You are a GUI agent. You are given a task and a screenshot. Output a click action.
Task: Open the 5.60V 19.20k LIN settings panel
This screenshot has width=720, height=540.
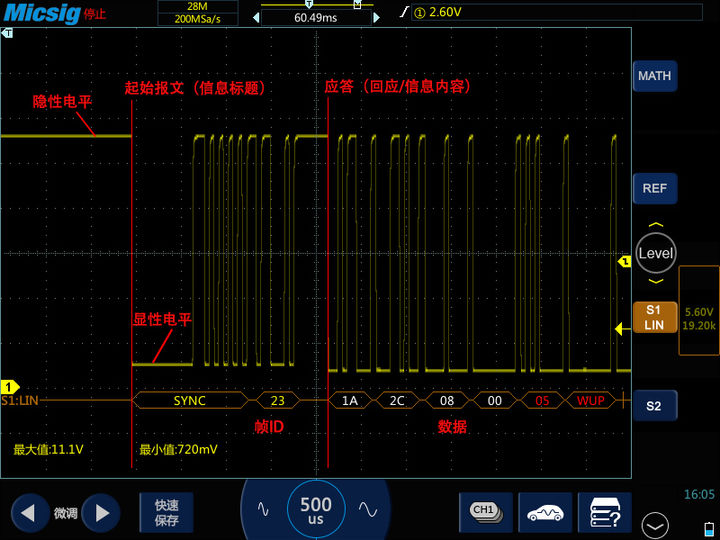pos(698,311)
